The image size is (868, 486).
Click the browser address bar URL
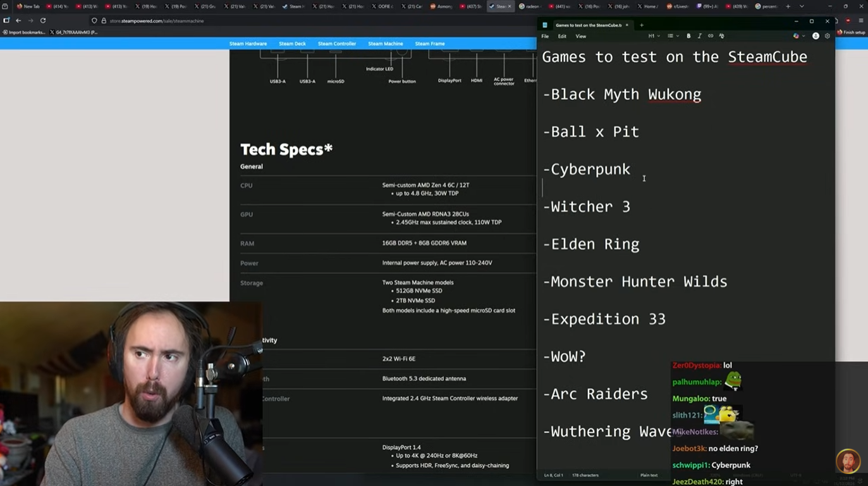pyautogui.click(x=157, y=21)
